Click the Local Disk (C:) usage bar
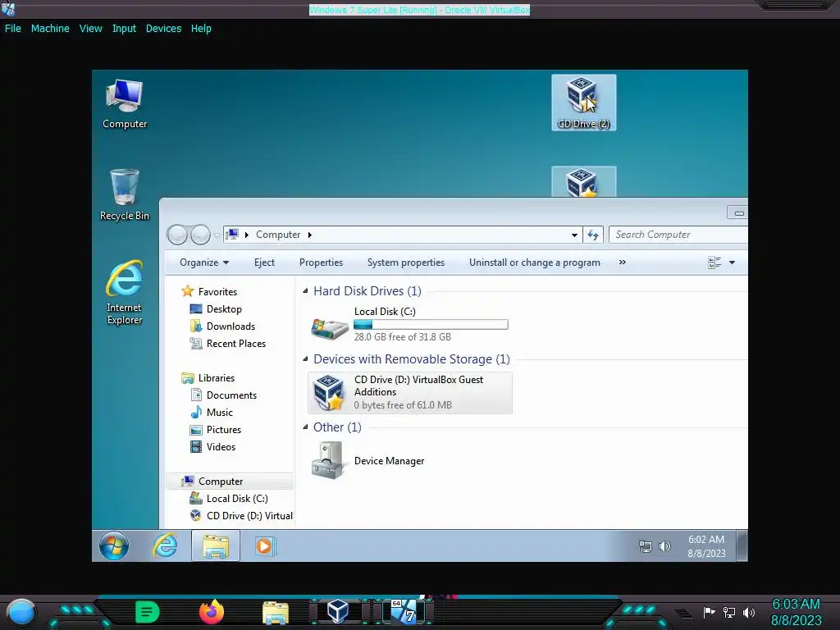This screenshot has height=630, width=840. click(x=431, y=324)
